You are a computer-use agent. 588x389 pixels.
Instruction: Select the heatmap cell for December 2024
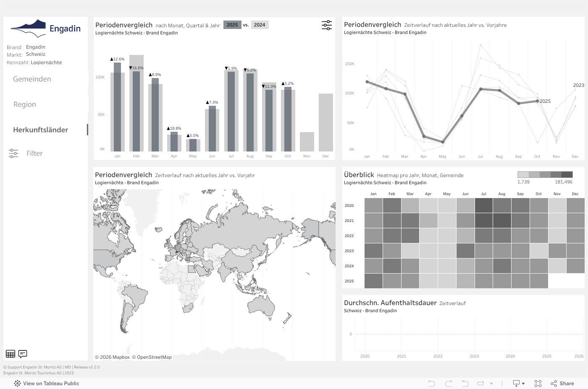575,266
